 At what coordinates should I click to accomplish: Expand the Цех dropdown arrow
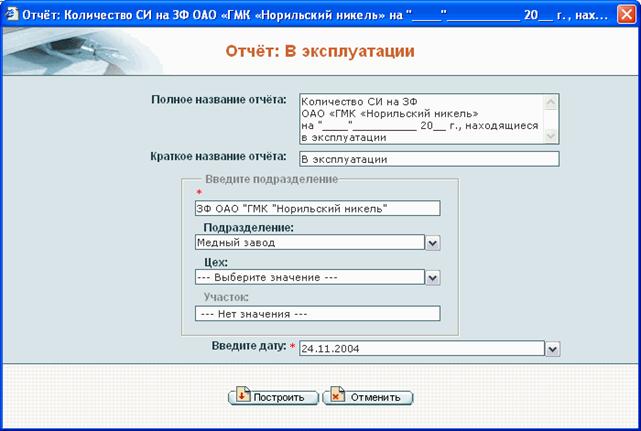(x=433, y=278)
